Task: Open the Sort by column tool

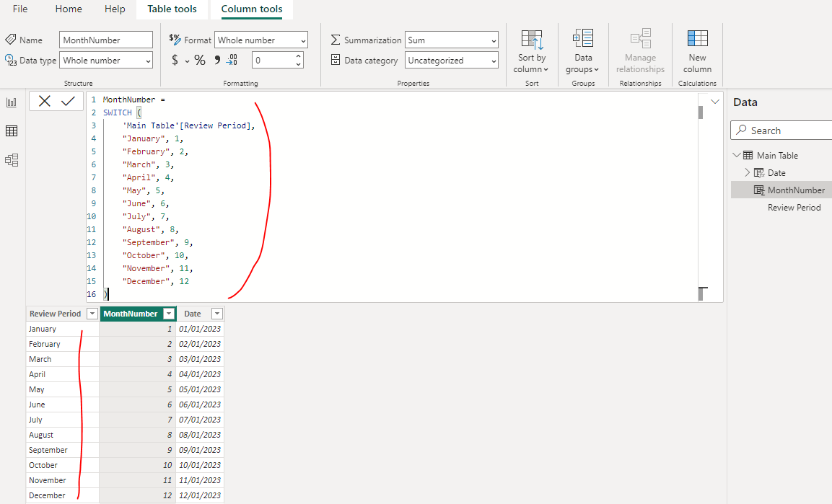Action: click(532, 51)
